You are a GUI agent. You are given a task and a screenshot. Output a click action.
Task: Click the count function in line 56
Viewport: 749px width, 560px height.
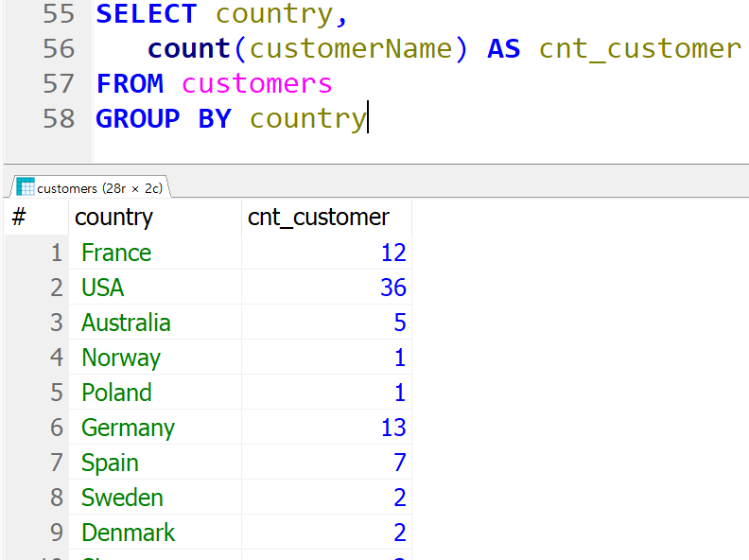[189, 49]
